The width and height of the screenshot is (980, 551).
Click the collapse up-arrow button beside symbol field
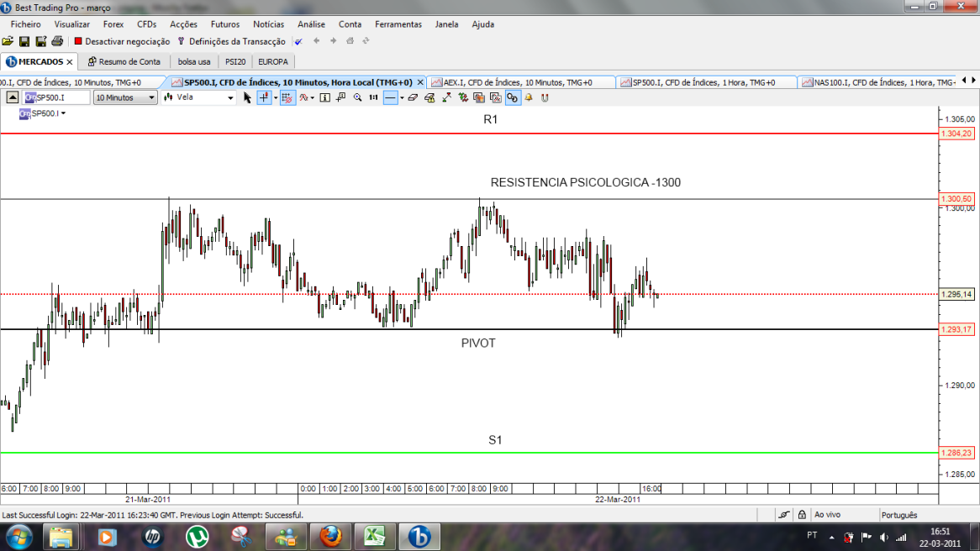pos(13,97)
